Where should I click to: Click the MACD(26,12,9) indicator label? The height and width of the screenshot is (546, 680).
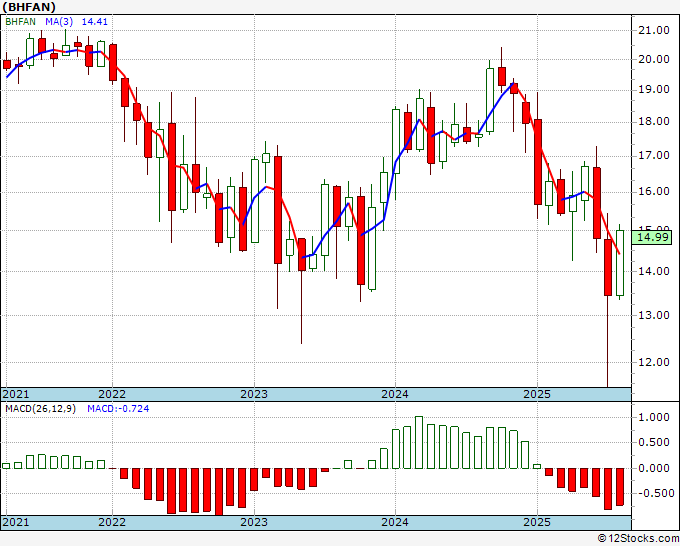pos(40,409)
